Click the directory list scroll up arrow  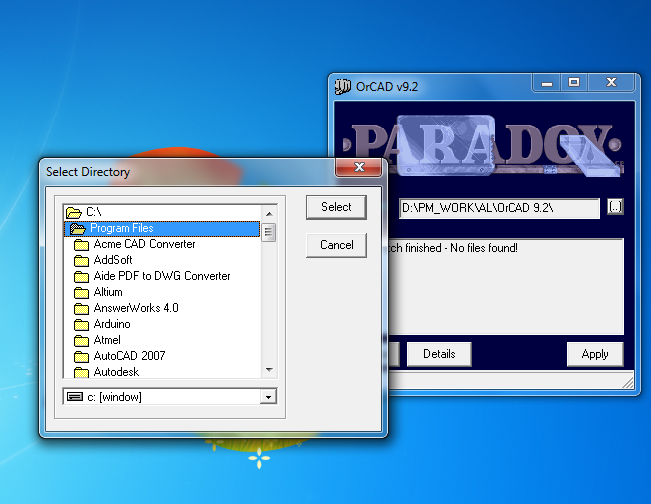point(269,213)
